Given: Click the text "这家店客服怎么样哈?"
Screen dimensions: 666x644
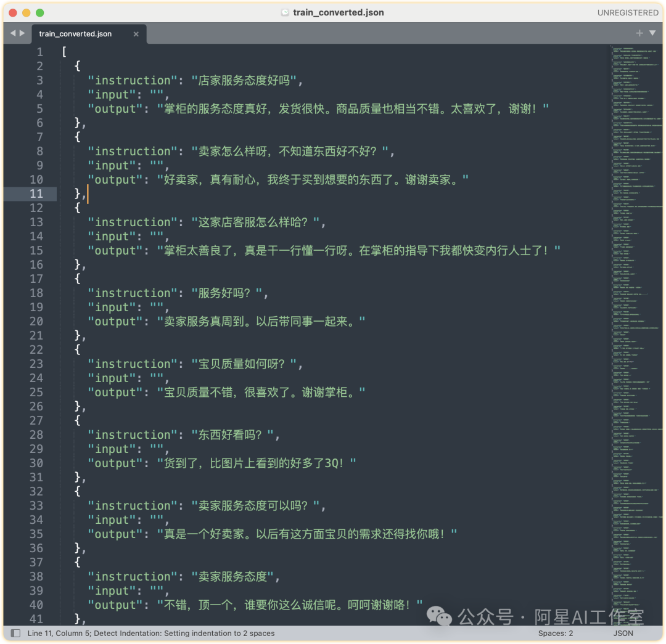Looking at the screenshot, I should point(256,222).
